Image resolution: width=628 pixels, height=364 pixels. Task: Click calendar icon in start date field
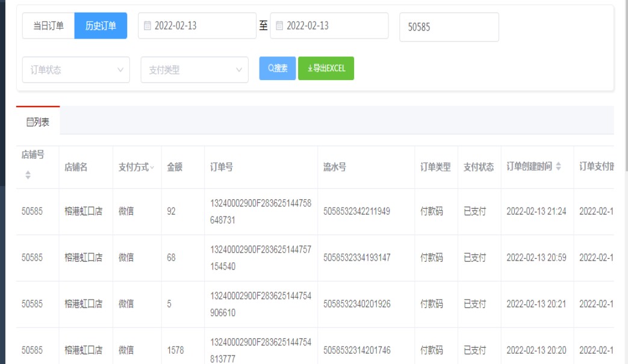(x=148, y=26)
